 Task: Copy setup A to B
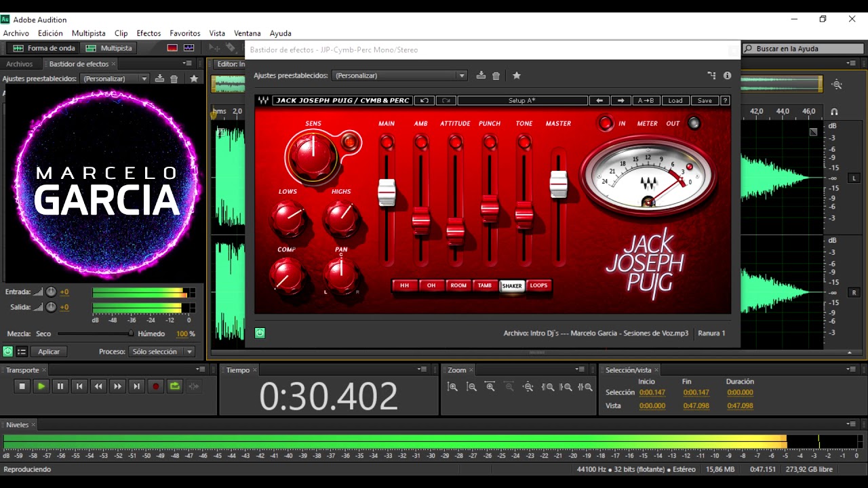(646, 100)
